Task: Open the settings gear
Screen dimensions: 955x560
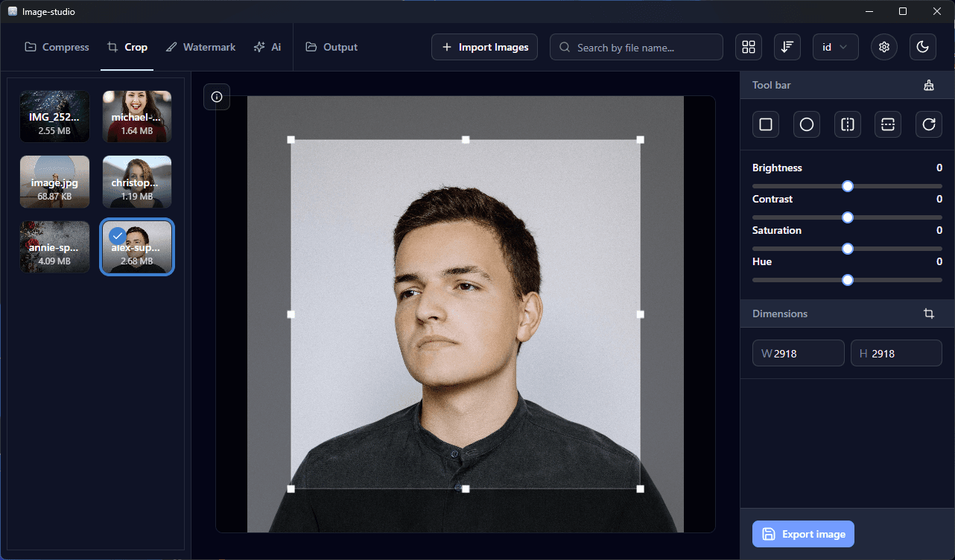Action: [884, 47]
